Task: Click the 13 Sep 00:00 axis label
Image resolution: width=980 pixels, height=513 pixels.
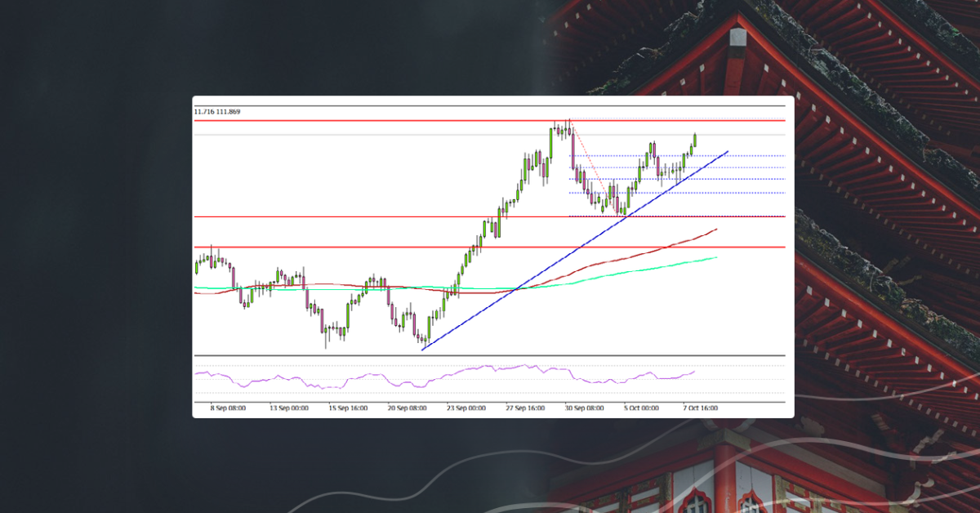Action: click(x=289, y=407)
